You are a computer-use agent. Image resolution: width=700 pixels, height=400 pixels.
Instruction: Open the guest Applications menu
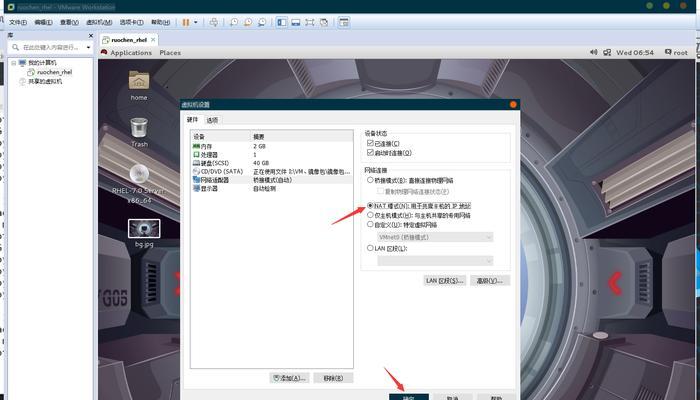pyautogui.click(x=131, y=53)
